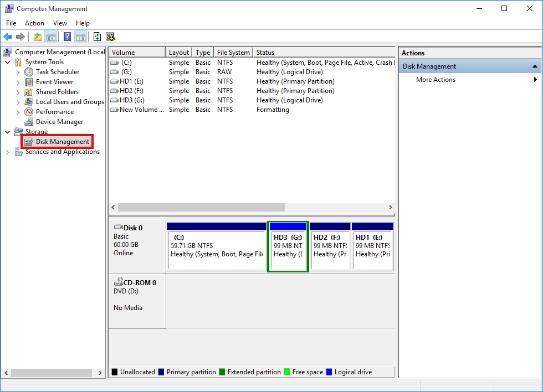The width and height of the screenshot is (543, 392).
Task: Expand the Local Users and Groups node
Action: (18, 102)
